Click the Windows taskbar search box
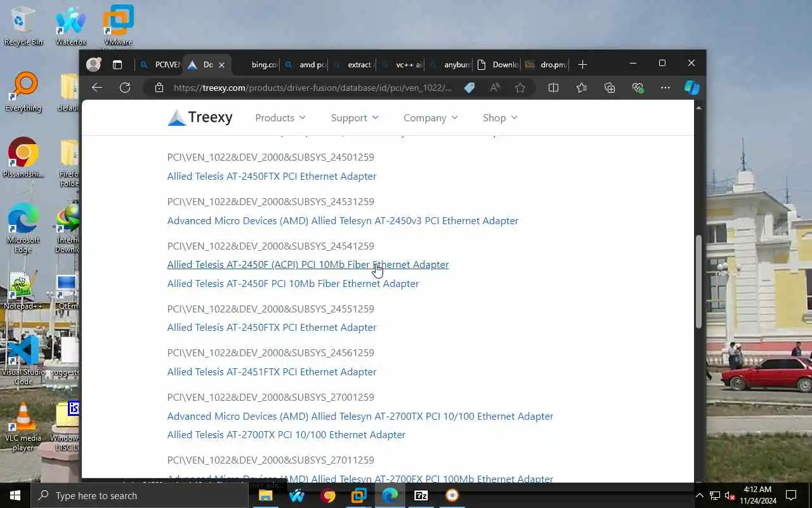 [140, 495]
